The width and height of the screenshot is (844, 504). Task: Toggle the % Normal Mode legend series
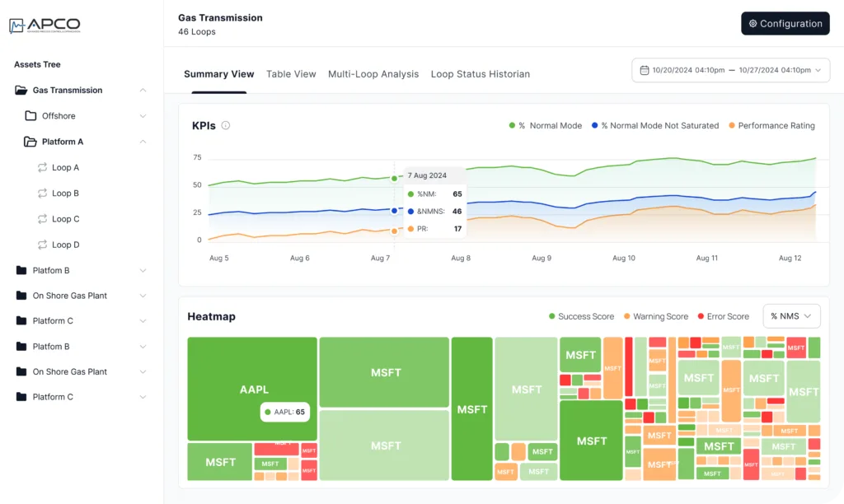pos(545,126)
